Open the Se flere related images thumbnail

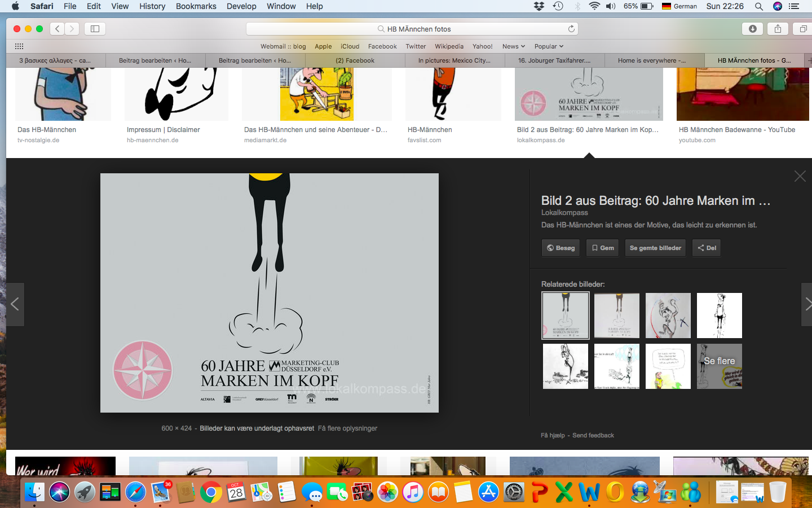pos(720,366)
